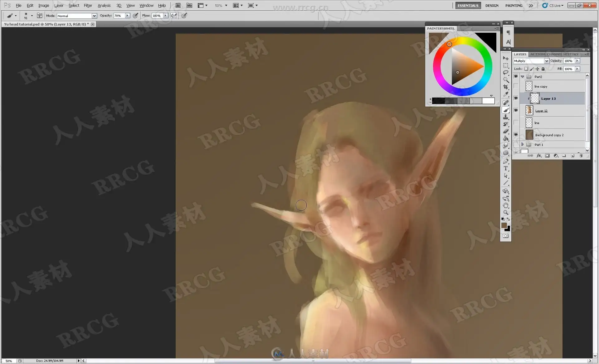Switch to the History tab
The image size is (599, 364).
click(x=571, y=54)
